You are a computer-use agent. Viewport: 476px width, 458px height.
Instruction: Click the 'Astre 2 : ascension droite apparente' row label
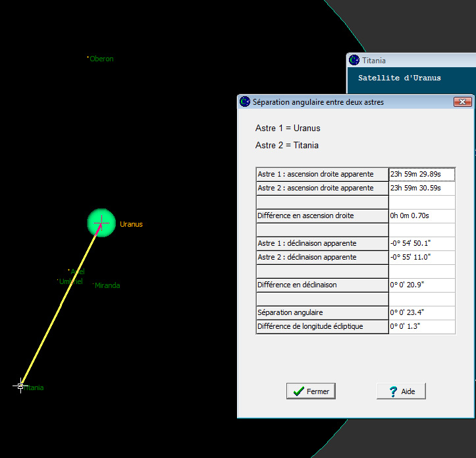click(x=323, y=188)
